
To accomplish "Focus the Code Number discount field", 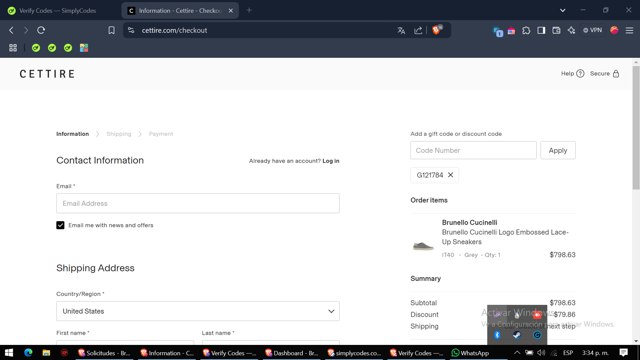I will (x=473, y=150).
